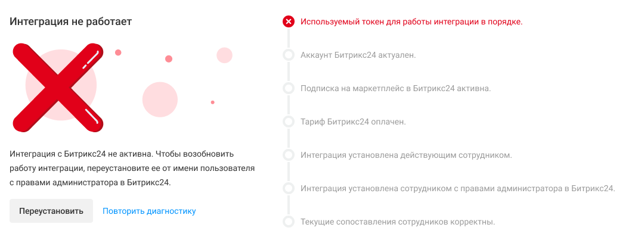Viewport: 644px width, 243px height.
Task: Click the description paragraph about reinstalling integration
Action: tap(132, 169)
